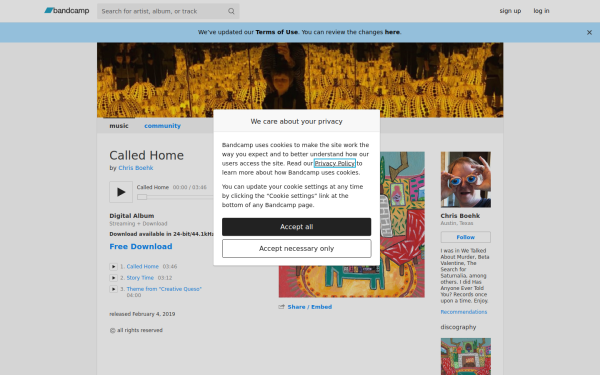
Task: Click the 'all rights reserved' text
Action: point(140,330)
